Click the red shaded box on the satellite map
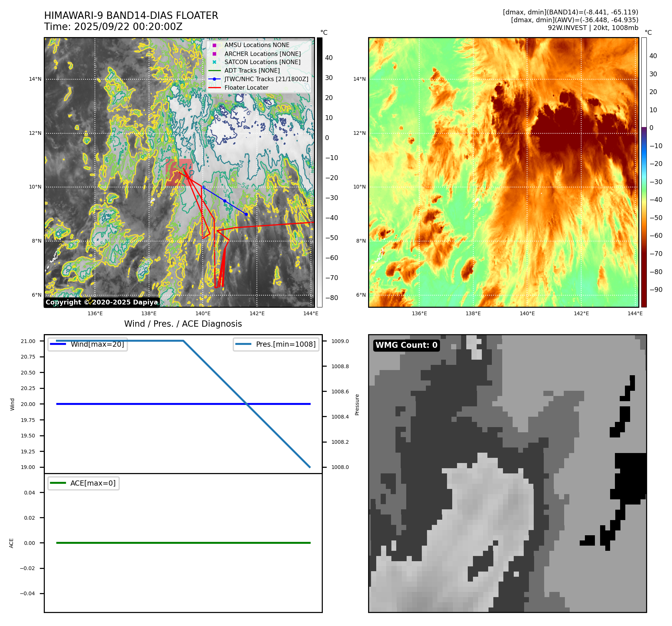This screenshot has width=672, height=626. (179, 173)
